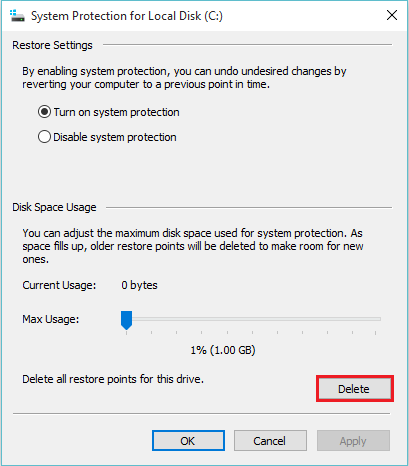Click the Restore Settings section heading

click(52, 45)
